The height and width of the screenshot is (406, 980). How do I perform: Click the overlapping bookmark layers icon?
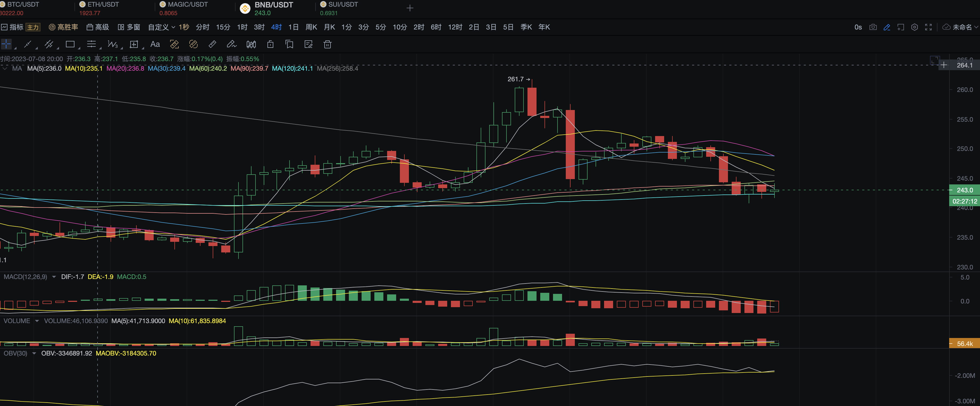(x=289, y=44)
